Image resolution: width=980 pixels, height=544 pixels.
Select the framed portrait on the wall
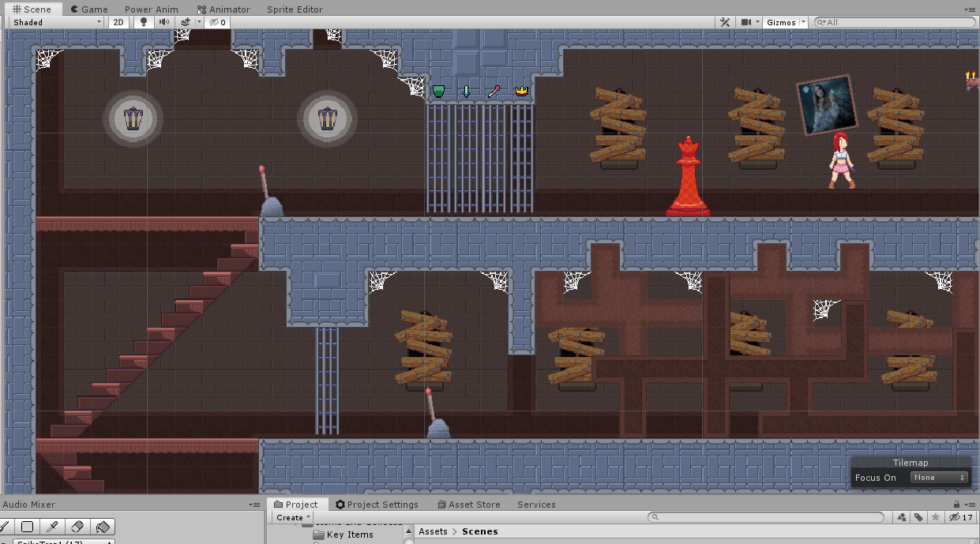[827, 104]
